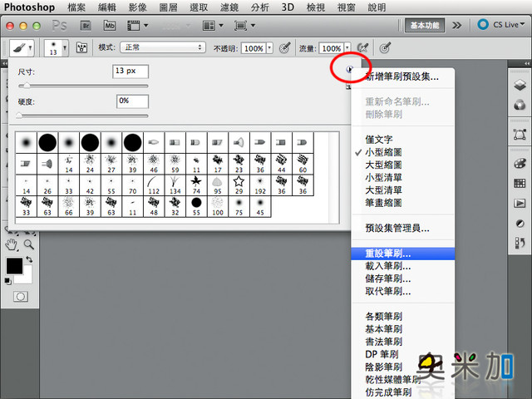Open the Screen Mode dropdown
This screenshot has height=399, width=532.
tap(244, 26)
